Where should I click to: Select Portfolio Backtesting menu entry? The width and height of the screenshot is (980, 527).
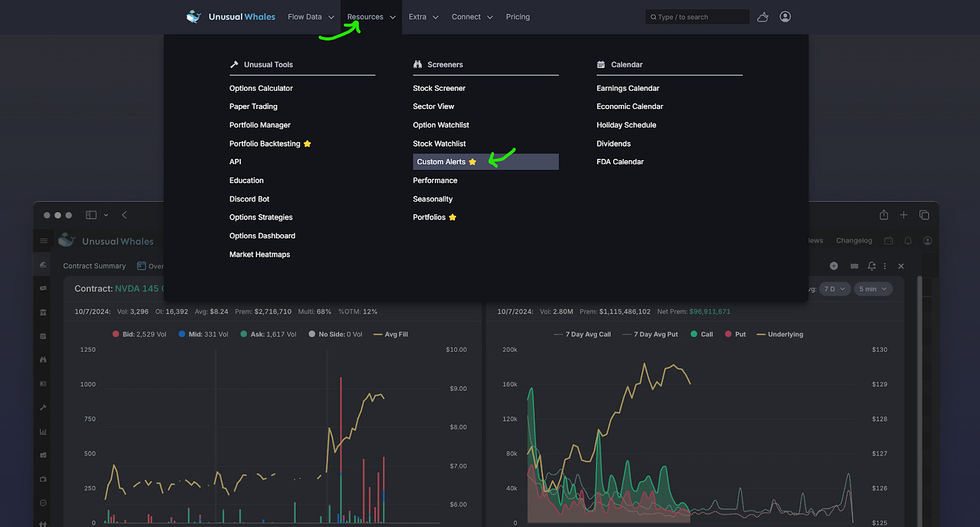(270, 143)
